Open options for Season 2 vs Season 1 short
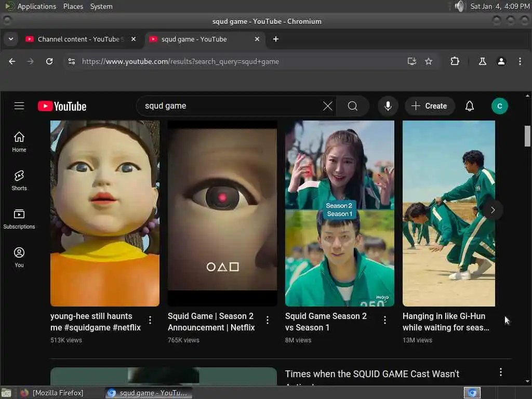 click(385, 320)
